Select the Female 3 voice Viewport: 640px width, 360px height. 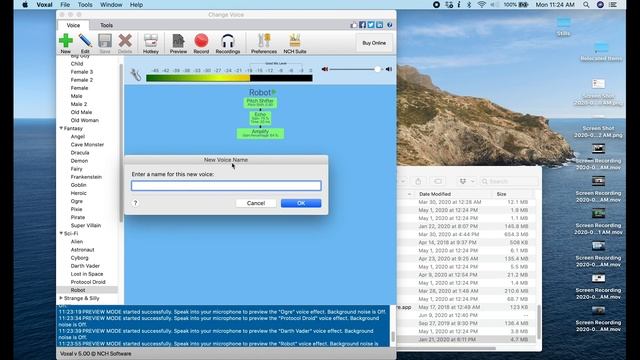tap(82, 72)
